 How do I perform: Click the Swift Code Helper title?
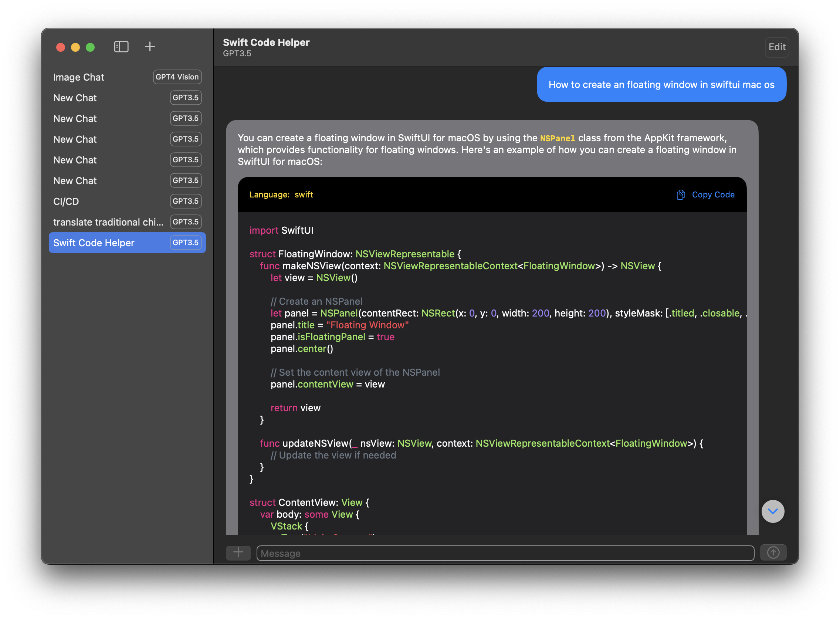(x=267, y=43)
